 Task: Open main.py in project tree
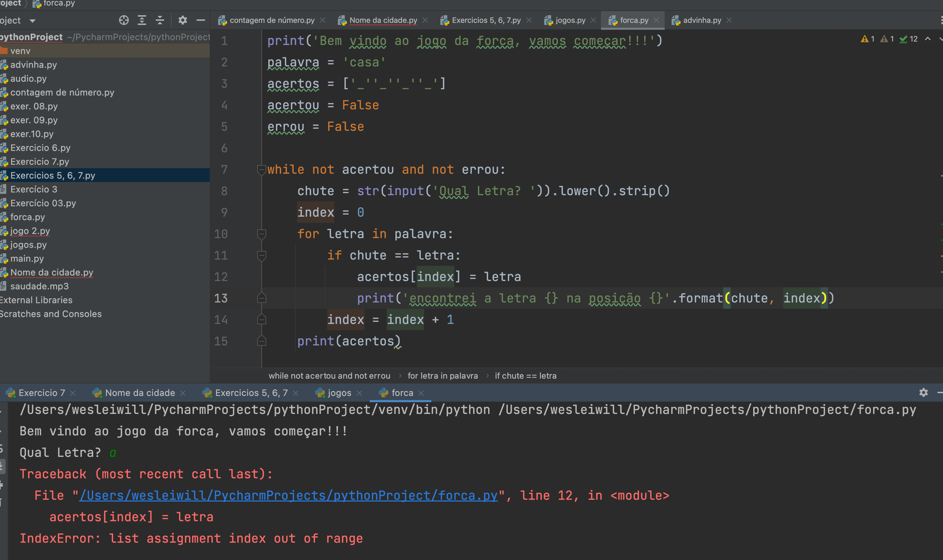[x=27, y=259]
